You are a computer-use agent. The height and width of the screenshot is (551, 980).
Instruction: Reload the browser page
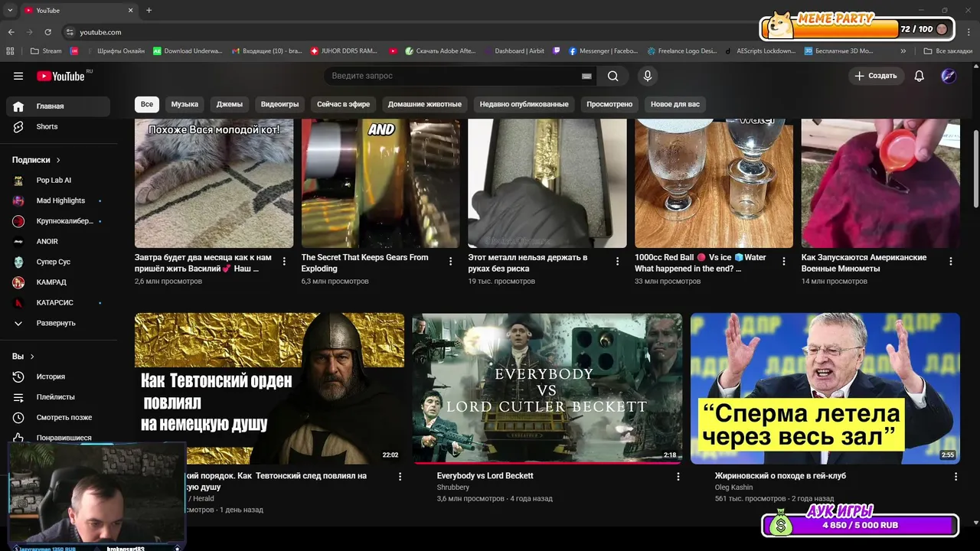(x=47, y=32)
